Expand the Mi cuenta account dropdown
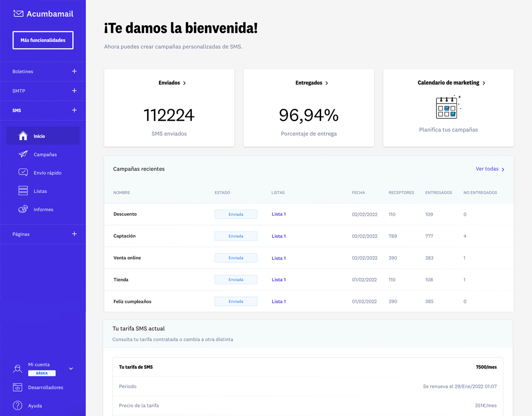Viewport: 532px width, 416px height. tap(71, 368)
